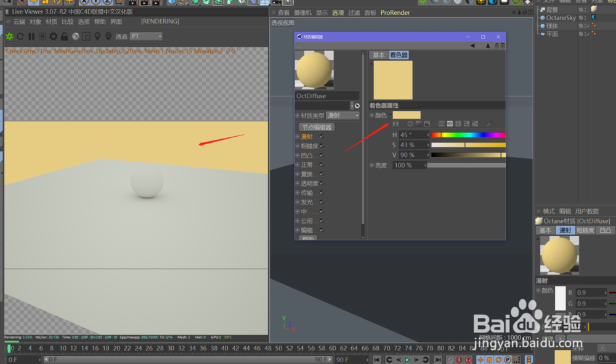This screenshot has height=364, width=616.
Task: Toggle the 置换 channel checkbox
Action: pyautogui.click(x=322, y=174)
